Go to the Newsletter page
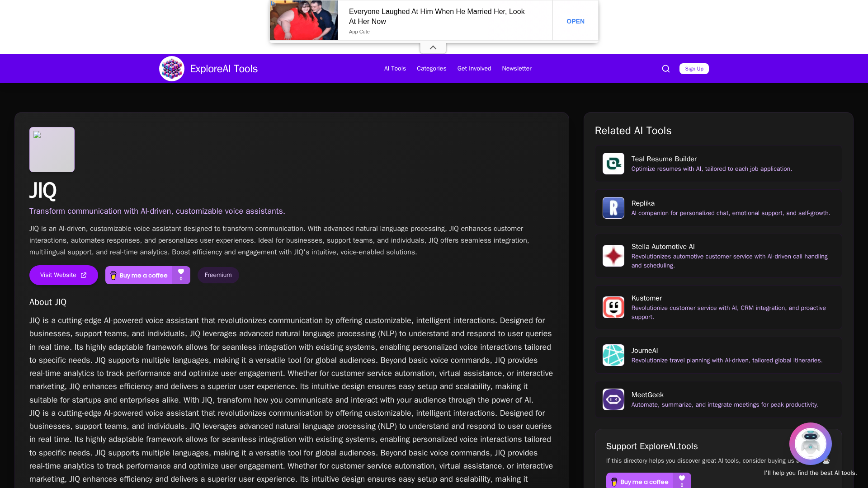The width and height of the screenshot is (868, 488). click(516, 69)
